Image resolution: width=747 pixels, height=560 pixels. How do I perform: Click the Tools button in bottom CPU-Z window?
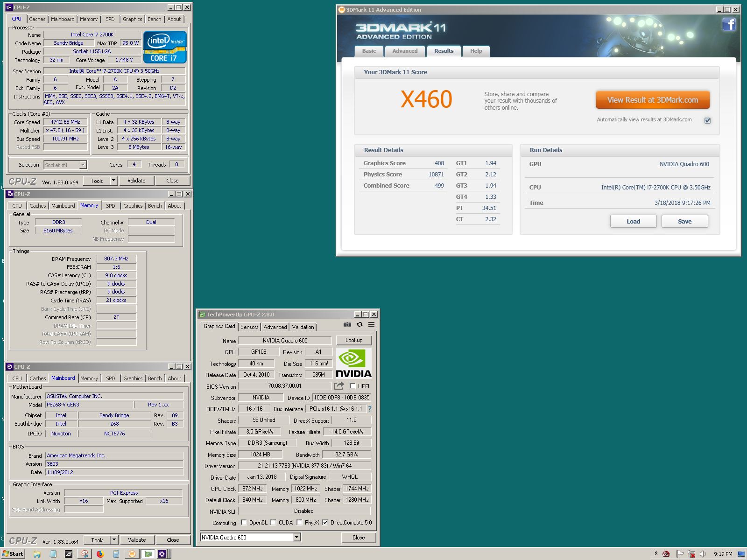97,540
